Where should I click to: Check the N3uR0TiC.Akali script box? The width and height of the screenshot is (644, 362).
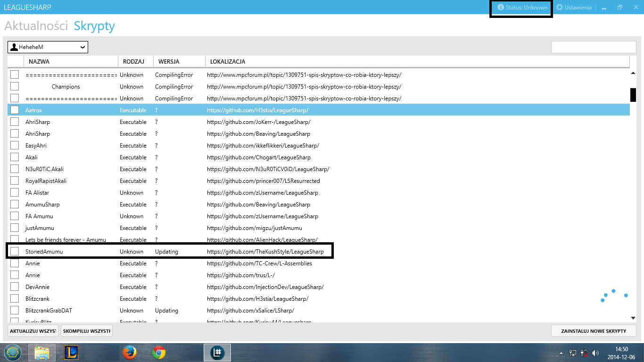[x=15, y=169]
